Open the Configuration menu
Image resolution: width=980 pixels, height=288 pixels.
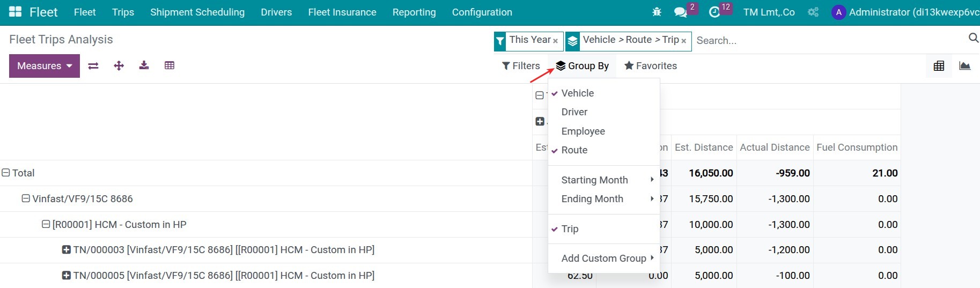tap(482, 12)
